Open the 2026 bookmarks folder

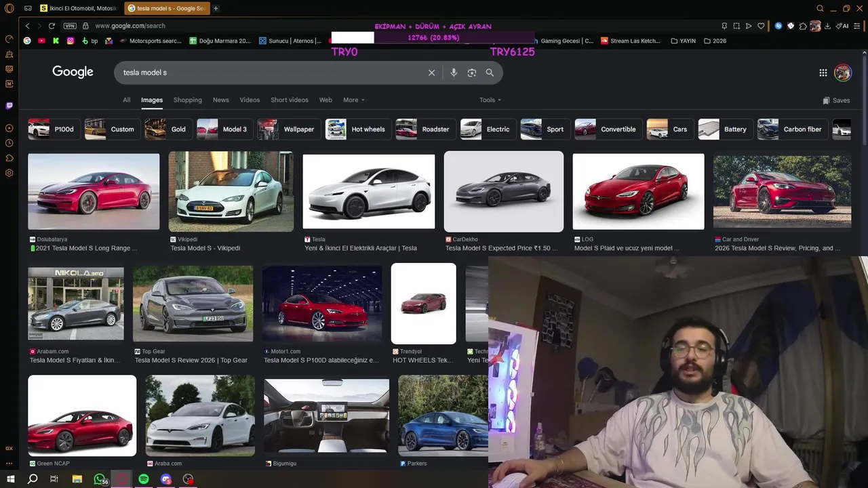tap(715, 41)
